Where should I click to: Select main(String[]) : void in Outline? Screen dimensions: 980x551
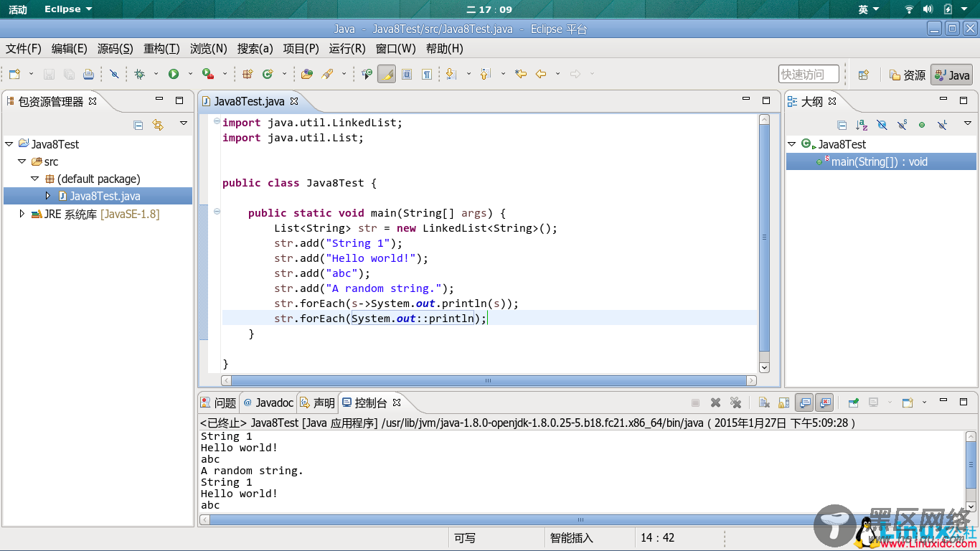(x=881, y=161)
